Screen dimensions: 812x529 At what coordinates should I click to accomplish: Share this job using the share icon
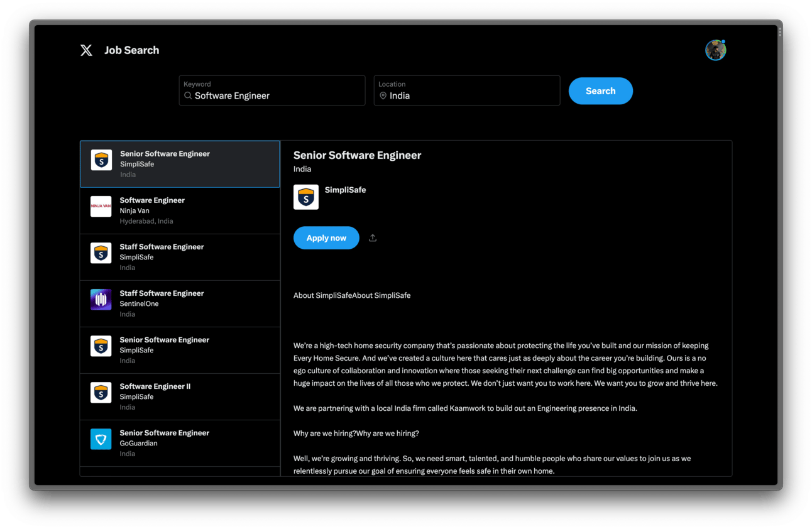pyautogui.click(x=373, y=238)
